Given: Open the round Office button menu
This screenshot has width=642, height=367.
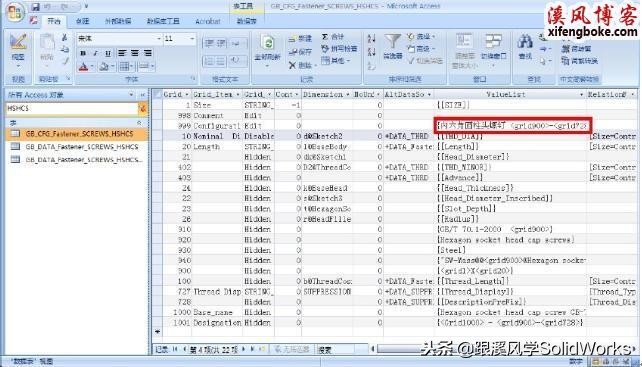Looking at the screenshot, I should (15, 12).
